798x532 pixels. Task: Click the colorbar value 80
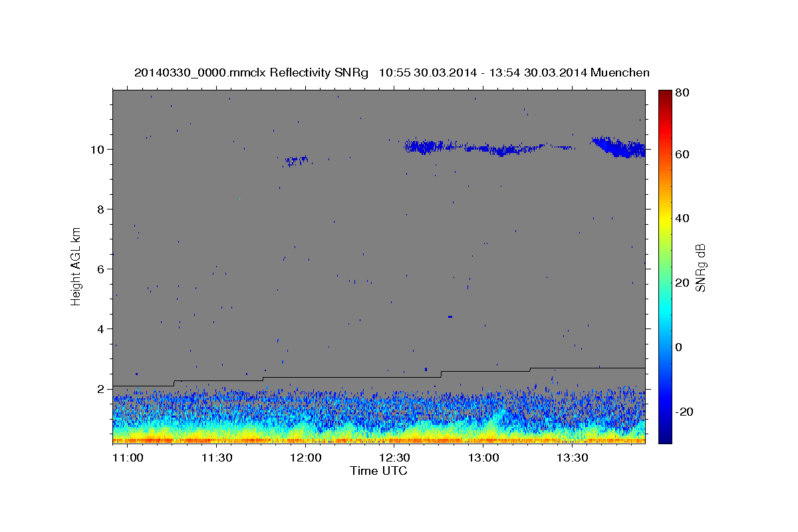click(683, 93)
